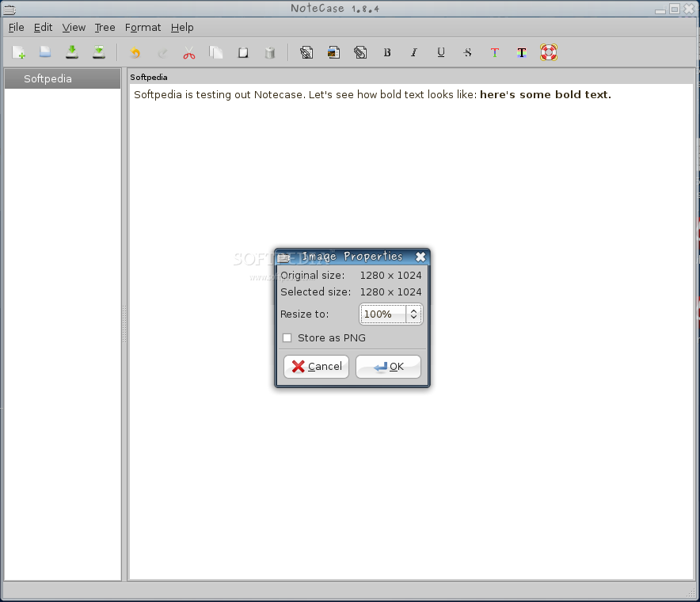This screenshot has height=602, width=700.
Task: Confirm Image Properties with OK
Action: tap(388, 367)
